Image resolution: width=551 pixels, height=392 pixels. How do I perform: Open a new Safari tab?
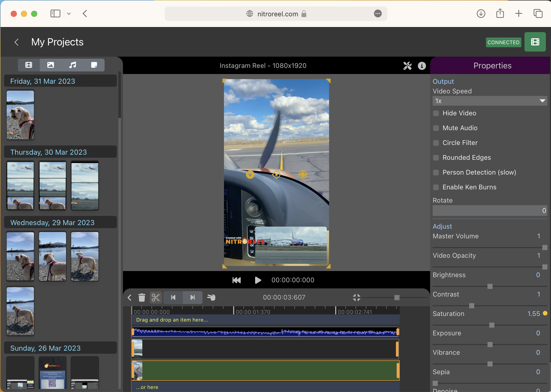(519, 14)
